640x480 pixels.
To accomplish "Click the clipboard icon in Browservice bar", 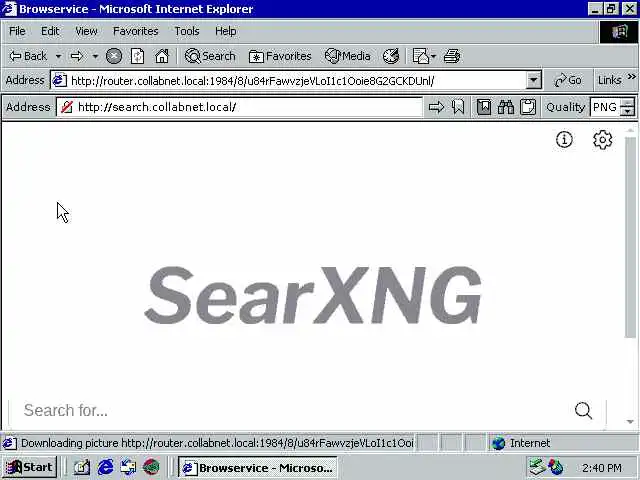I will pos(528,107).
